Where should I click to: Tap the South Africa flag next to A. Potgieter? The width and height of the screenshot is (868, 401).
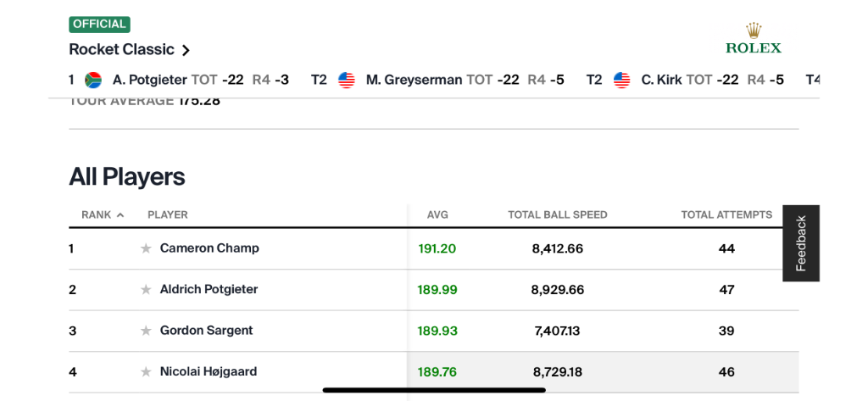[x=93, y=81]
